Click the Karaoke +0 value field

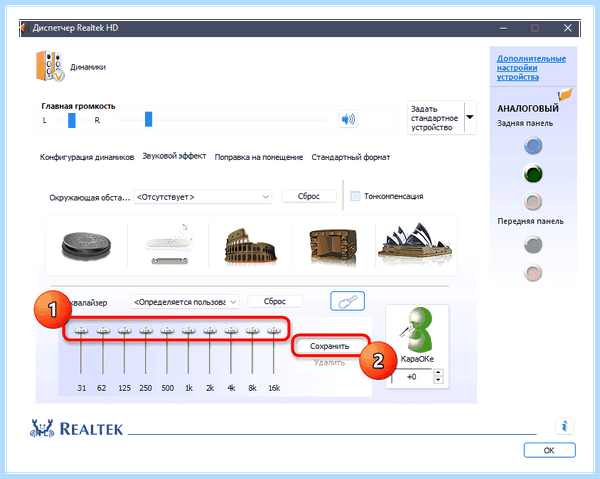pos(412,377)
